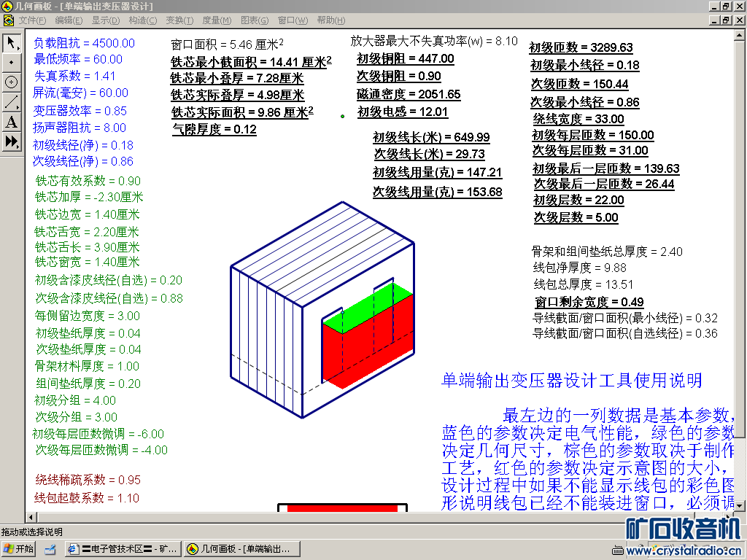
Task: Open the 度量(M) menu
Action: point(217,20)
